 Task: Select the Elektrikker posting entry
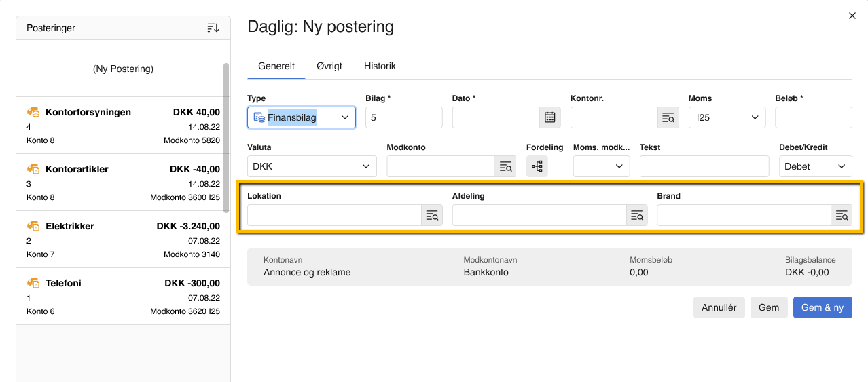tap(123, 240)
